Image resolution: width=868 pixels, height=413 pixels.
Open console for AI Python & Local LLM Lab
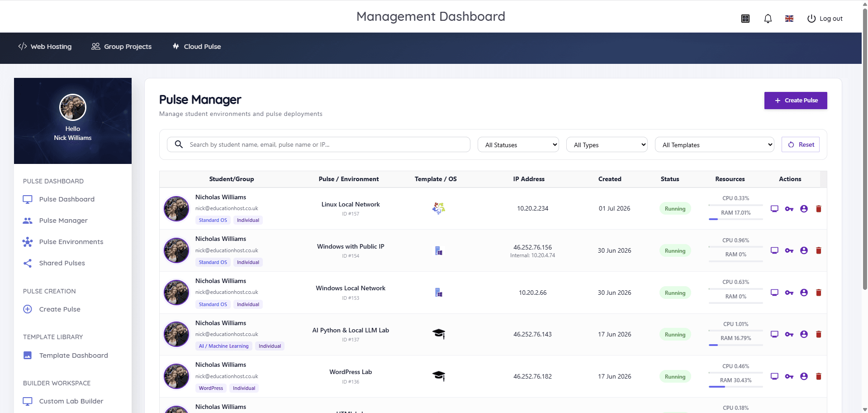(x=774, y=334)
